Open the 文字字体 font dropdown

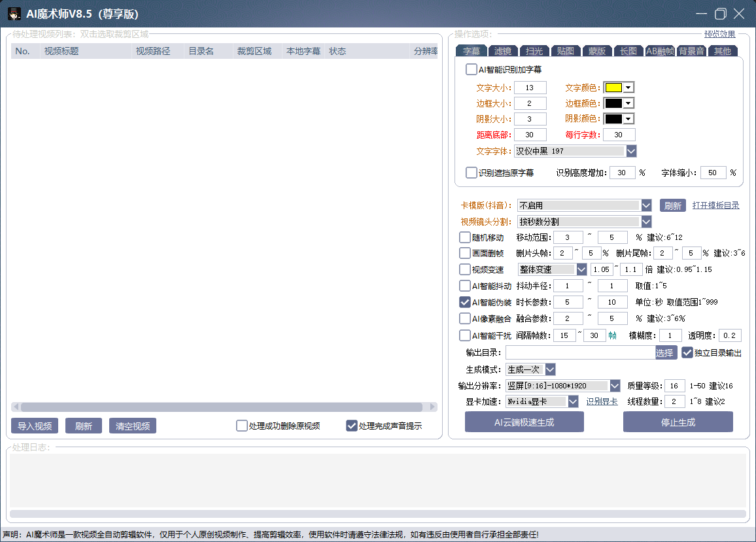(631, 151)
